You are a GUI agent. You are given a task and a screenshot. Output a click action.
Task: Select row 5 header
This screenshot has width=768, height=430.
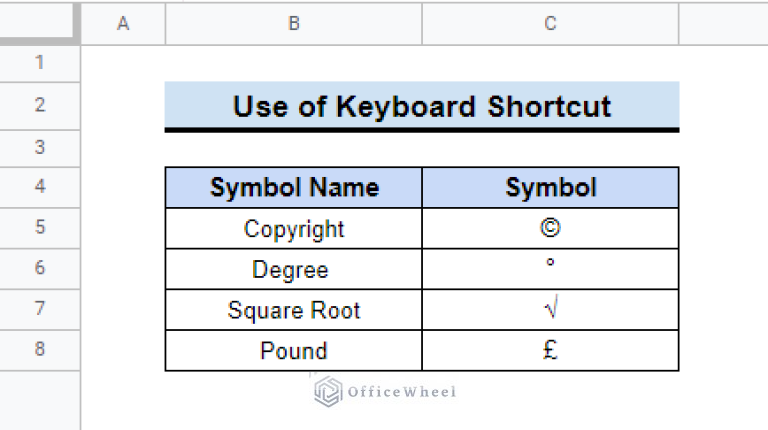tap(40, 228)
